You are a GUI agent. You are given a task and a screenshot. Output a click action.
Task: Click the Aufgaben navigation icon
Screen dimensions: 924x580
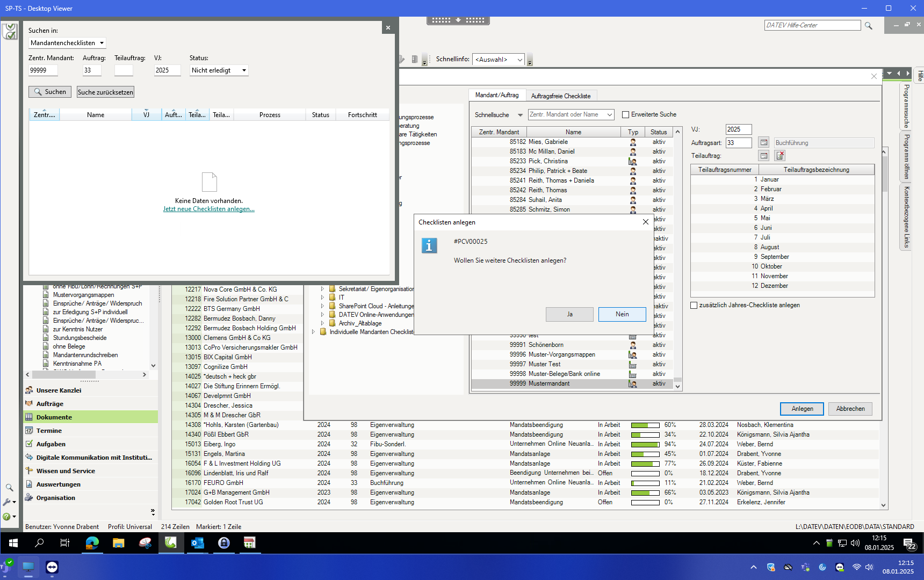tap(30, 444)
